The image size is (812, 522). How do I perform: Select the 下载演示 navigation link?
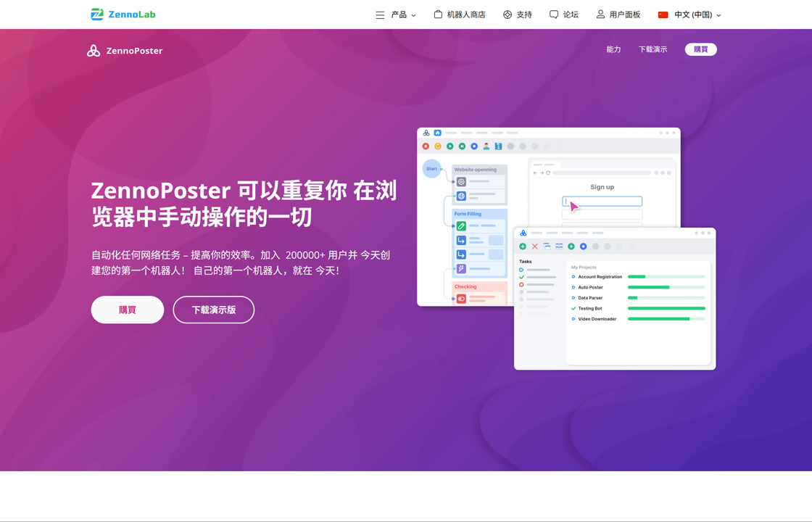pos(652,49)
